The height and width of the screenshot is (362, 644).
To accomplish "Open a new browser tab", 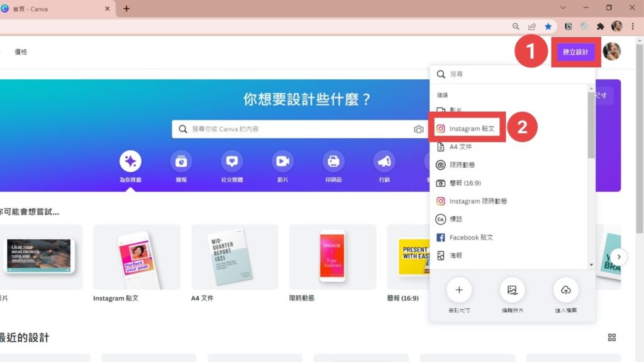I will pos(126,9).
